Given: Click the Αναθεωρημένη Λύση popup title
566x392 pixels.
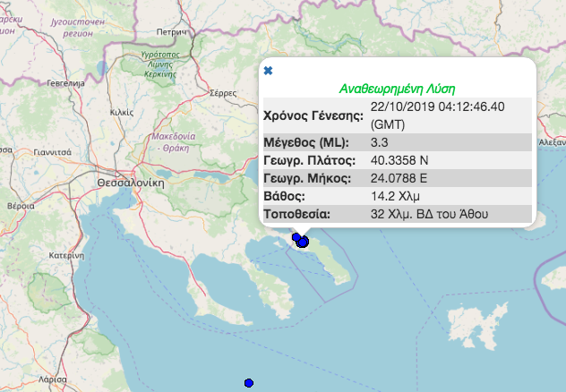Looking at the screenshot, I should [398, 89].
